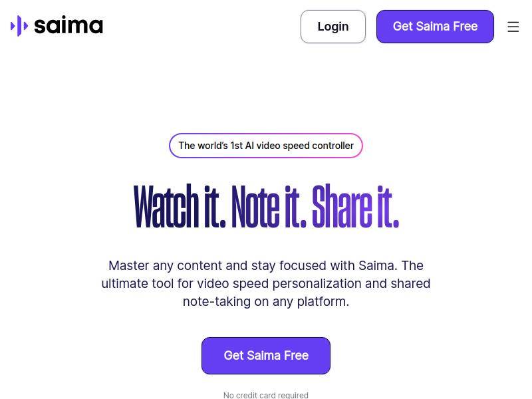Click the "Note it." headline text
This screenshot has width=532, height=399.
pyautogui.click(x=269, y=207)
